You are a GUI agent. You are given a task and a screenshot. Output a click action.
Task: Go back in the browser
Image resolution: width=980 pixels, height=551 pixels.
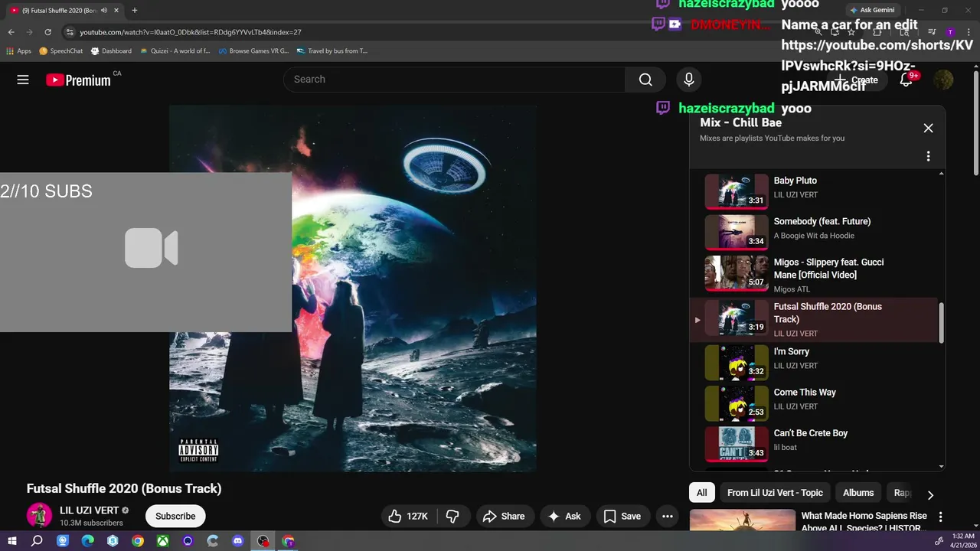(x=11, y=32)
